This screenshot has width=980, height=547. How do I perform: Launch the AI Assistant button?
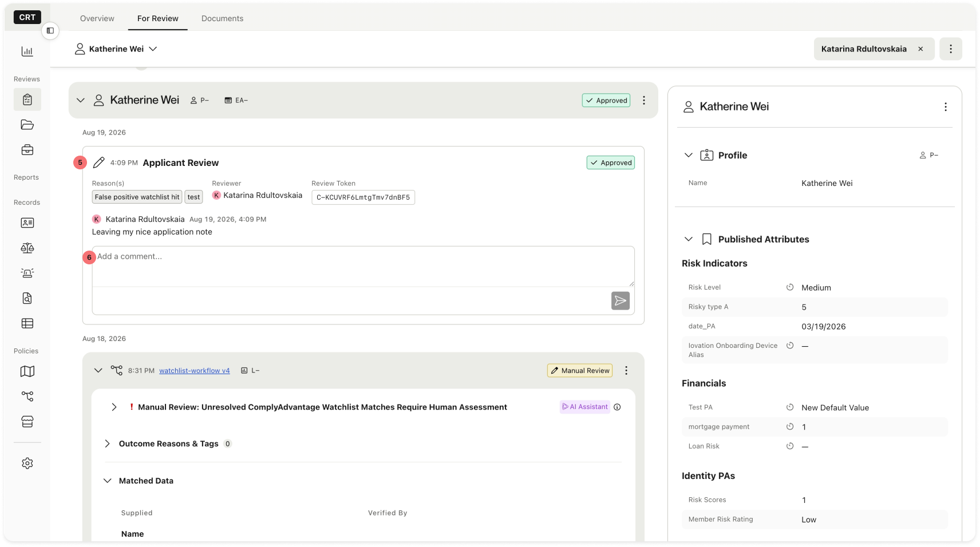pyautogui.click(x=585, y=407)
